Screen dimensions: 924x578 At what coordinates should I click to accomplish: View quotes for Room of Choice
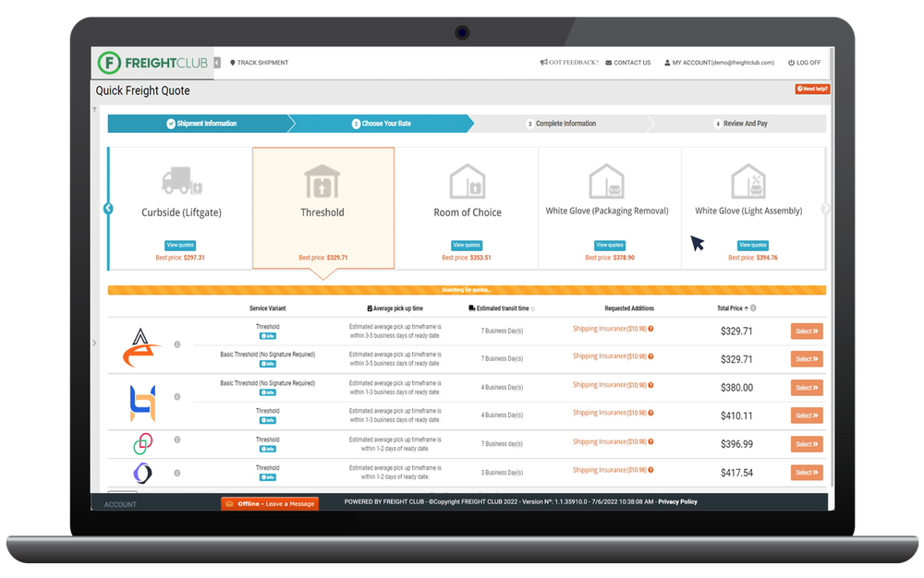(467, 245)
